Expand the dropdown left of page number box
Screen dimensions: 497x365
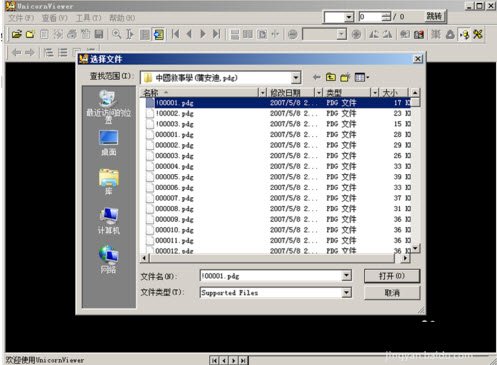click(x=349, y=17)
